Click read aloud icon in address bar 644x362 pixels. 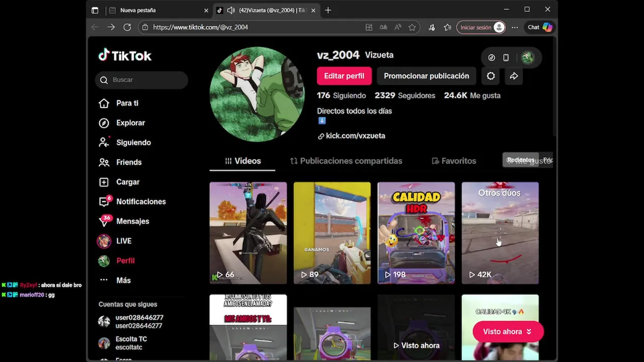coord(398,27)
